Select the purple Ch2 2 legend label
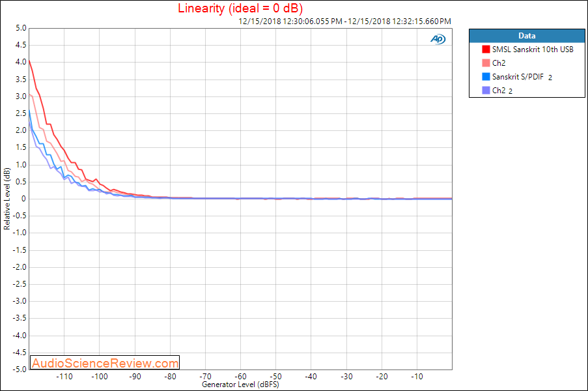 point(502,91)
